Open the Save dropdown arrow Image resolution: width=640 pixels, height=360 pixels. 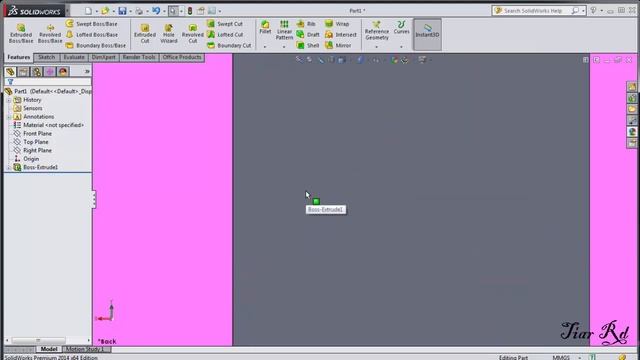130,11
